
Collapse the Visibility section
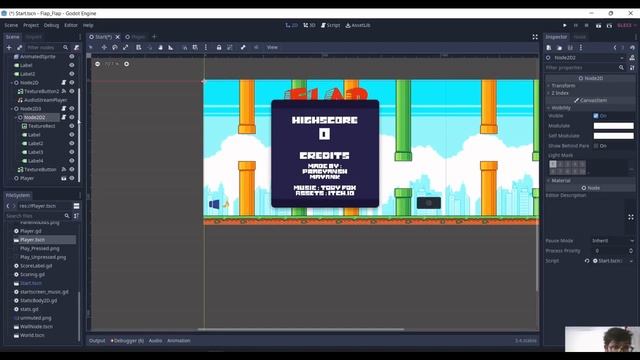point(561,108)
